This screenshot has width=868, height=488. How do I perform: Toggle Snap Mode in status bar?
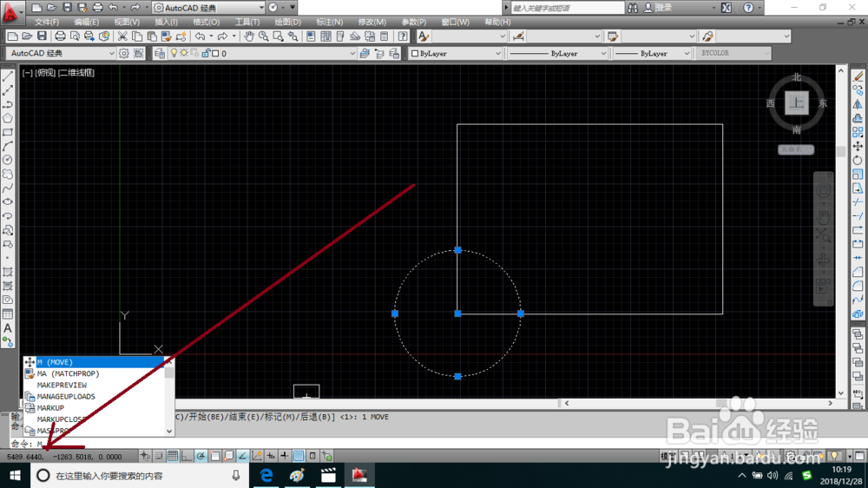[159, 456]
